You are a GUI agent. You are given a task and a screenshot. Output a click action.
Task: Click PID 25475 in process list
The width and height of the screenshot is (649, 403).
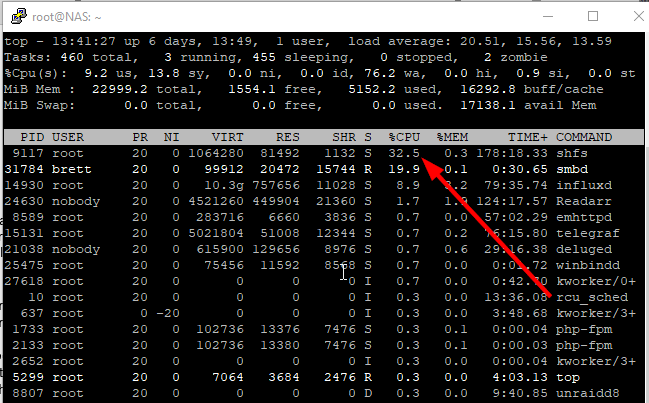(24, 265)
